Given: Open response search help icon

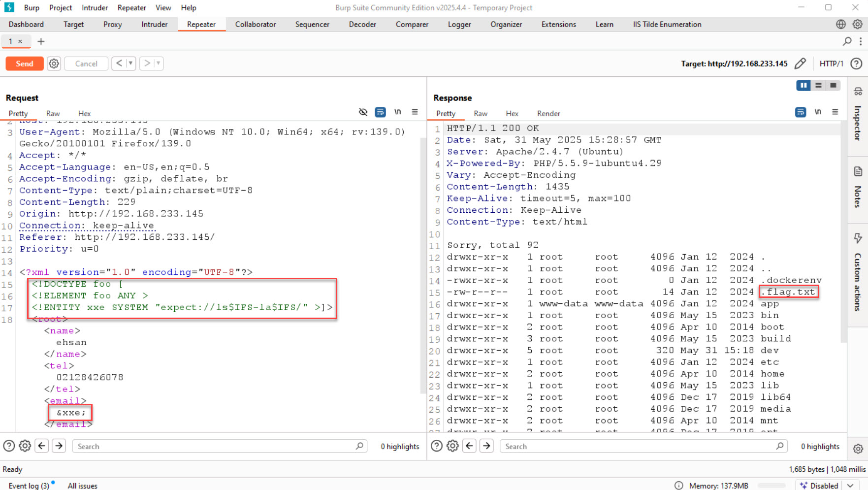Looking at the screenshot, I should (437, 446).
